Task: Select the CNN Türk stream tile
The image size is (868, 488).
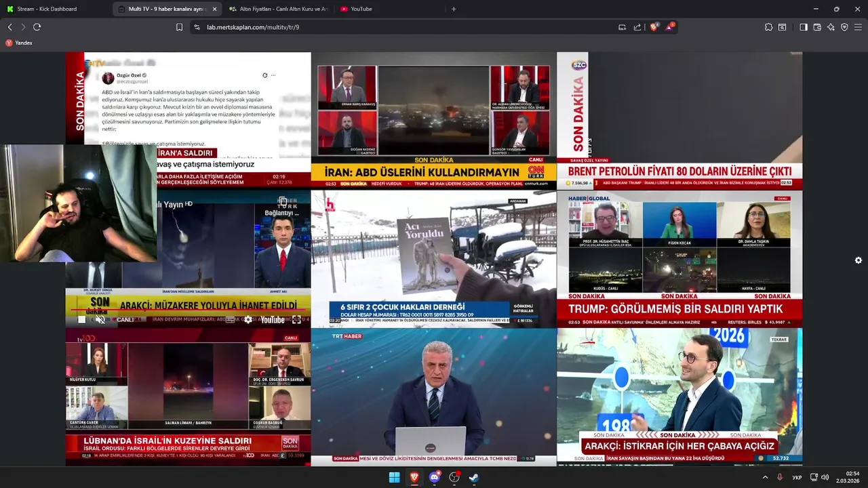Action: click(x=433, y=120)
